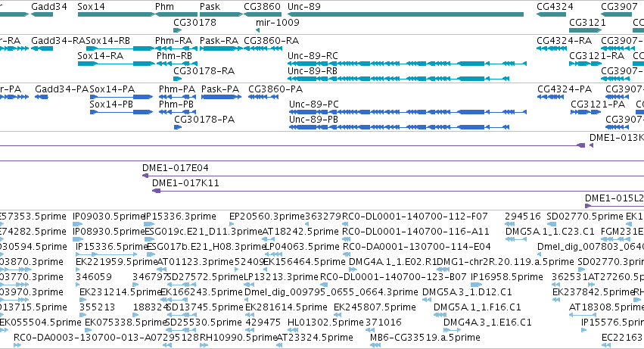The width and height of the screenshot is (644, 349).
Task: Click the EP20560.3prime EST label
Action: [267, 217]
